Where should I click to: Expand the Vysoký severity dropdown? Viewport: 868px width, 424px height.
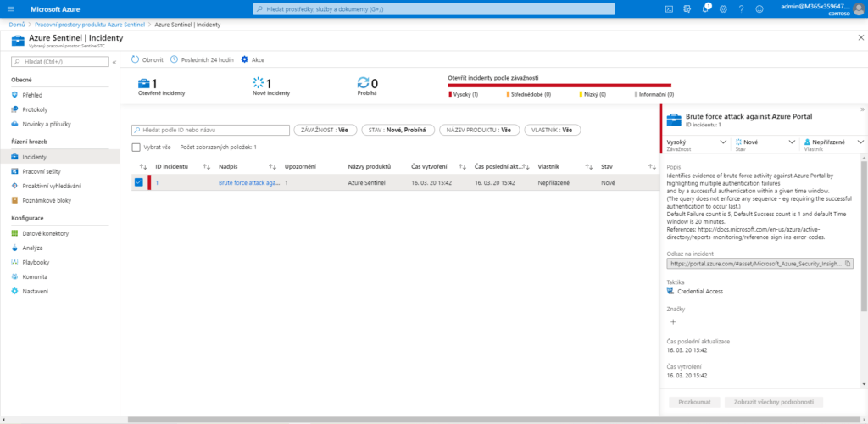click(722, 142)
